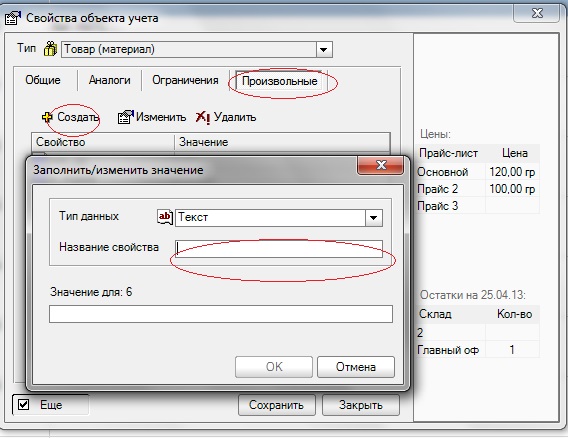The image size is (568, 438).
Task: Switch to the Ограничения tab
Action: [x=185, y=80]
